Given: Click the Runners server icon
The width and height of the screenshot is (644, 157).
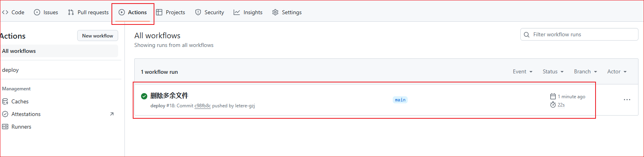Looking at the screenshot, I should coord(5,127).
